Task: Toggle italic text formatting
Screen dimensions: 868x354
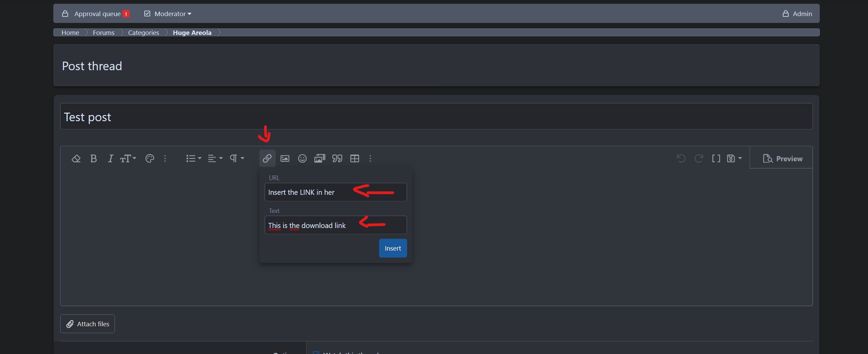Action: click(110, 159)
